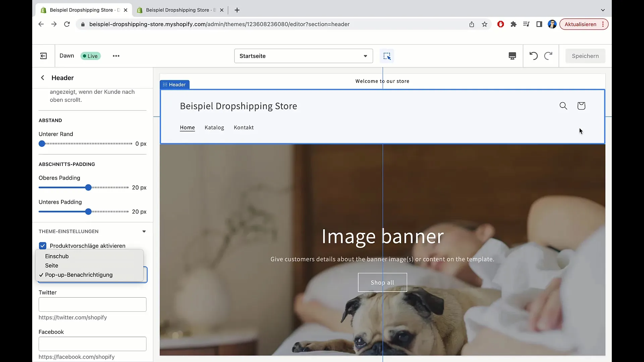Click the back navigation arrow icon
The width and height of the screenshot is (644, 362).
click(x=43, y=78)
